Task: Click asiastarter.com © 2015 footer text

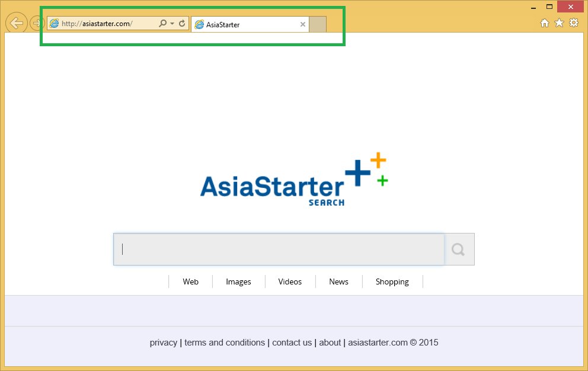Action: pyautogui.click(x=393, y=343)
